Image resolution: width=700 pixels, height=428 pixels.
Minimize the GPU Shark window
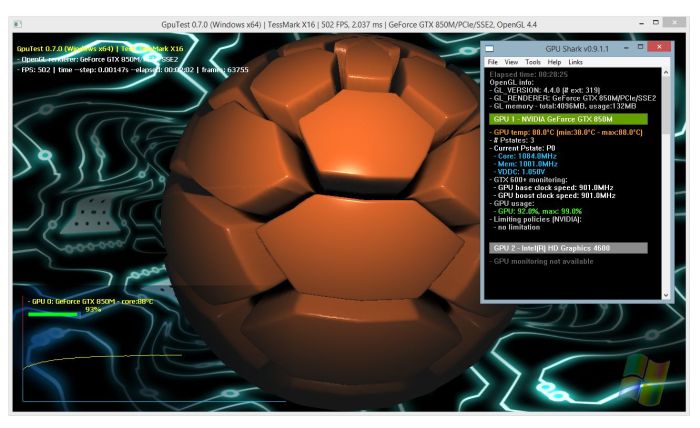click(x=626, y=47)
